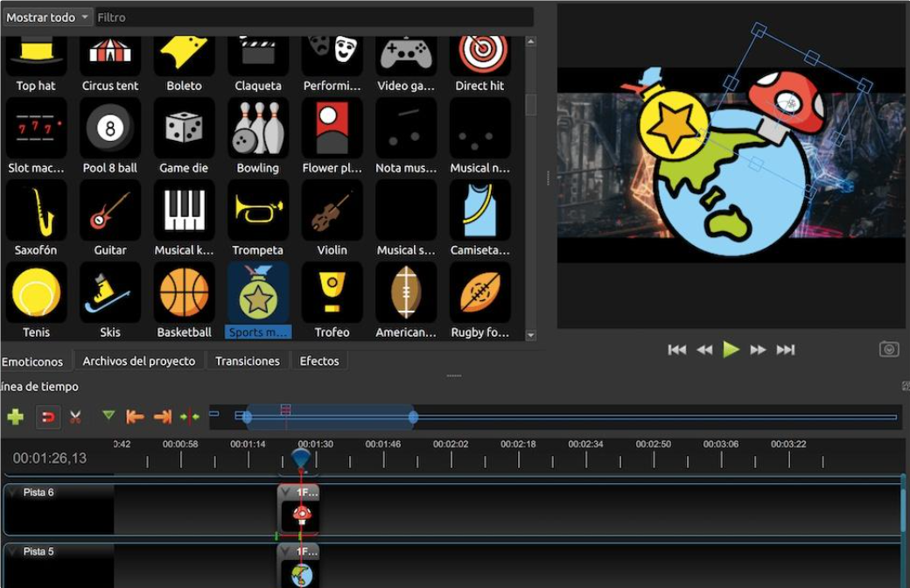Expand the Pista 6 track menu arrow
Screen dimensions: 910x588
pyautogui.click(x=13, y=493)
